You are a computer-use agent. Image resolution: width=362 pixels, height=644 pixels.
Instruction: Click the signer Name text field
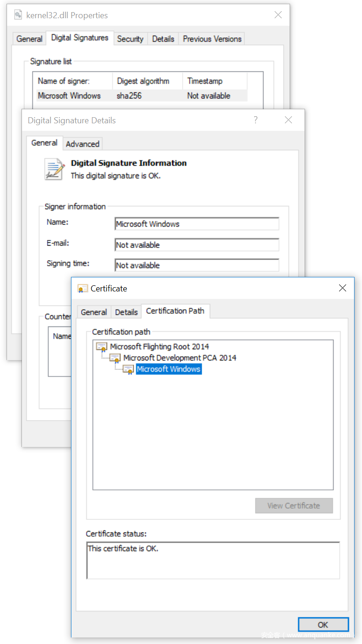[x=197, y=224]
